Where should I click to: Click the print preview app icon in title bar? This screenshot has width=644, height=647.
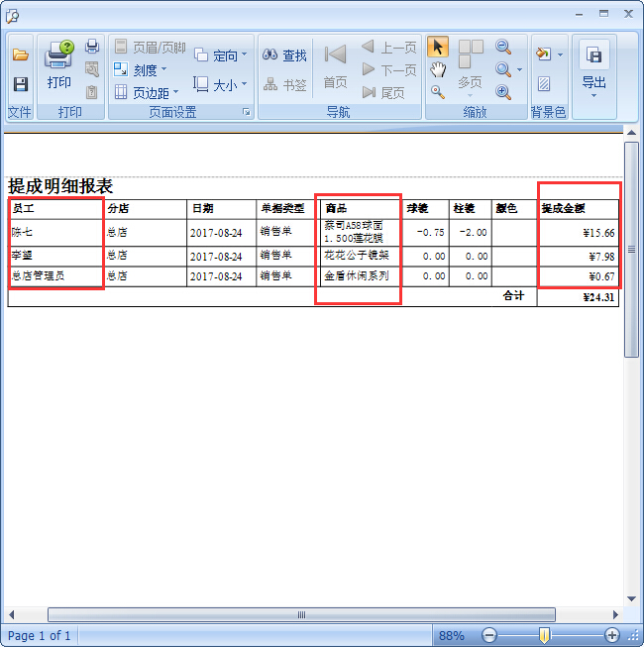(12, 16)
